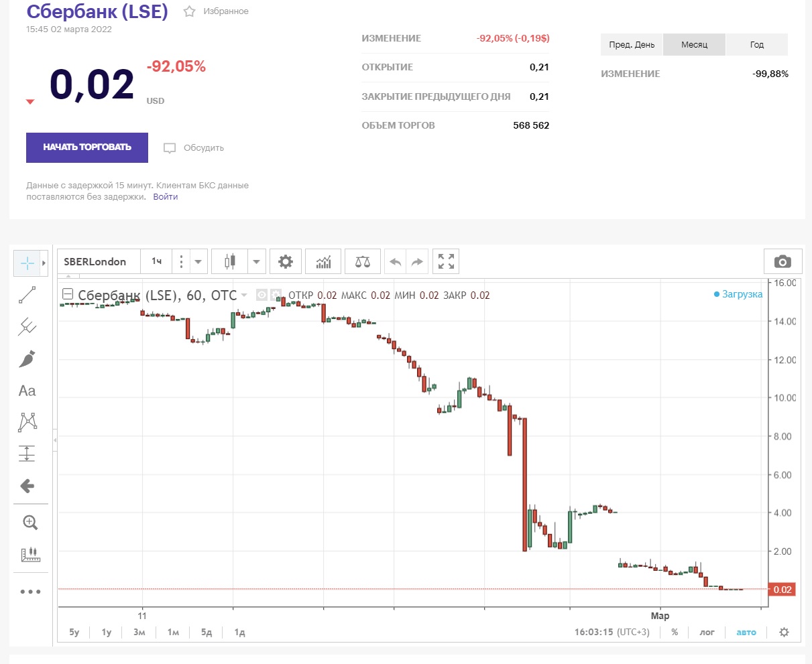Click the ОБЪЕМ ТОРГОВ value 568 562
812x664 pixels.
pyautogui.click(x=531, y=125)
